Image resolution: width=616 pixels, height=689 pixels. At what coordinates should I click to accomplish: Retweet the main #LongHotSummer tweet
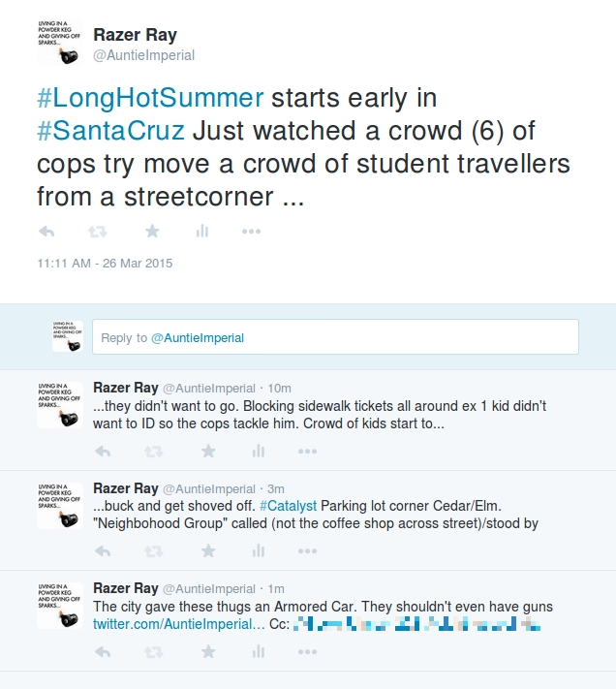point(98,232)
